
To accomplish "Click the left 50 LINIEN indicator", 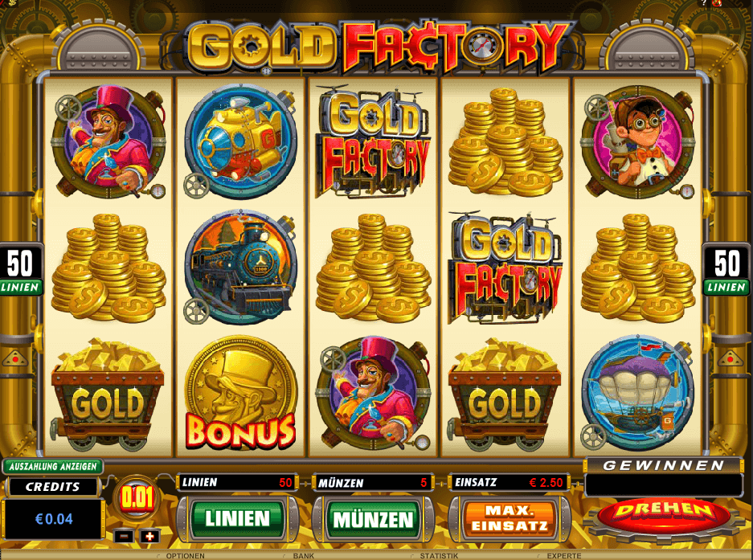I will pyautogui.click(x=21, y=271).
